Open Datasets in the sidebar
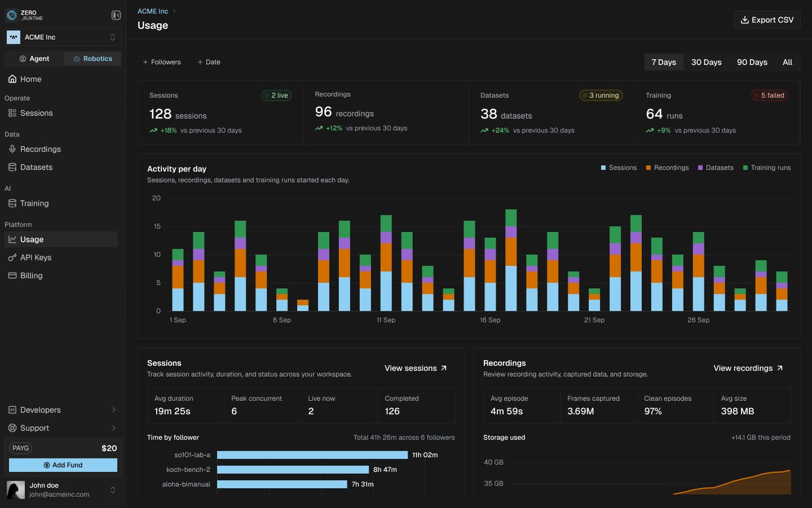 coord(61,167)
